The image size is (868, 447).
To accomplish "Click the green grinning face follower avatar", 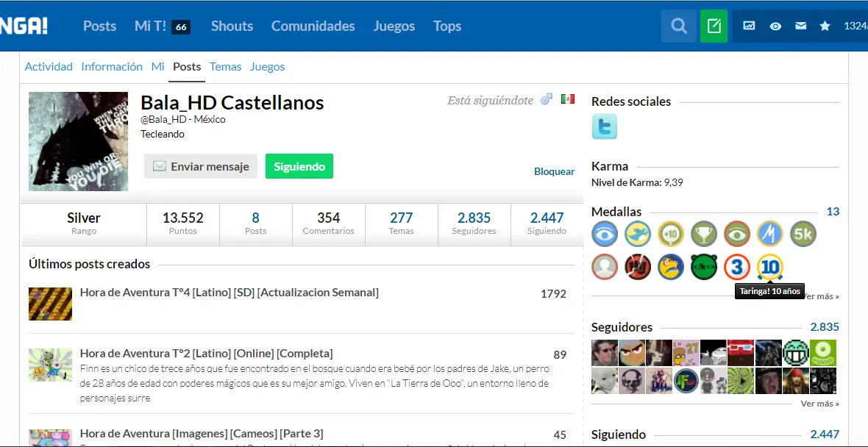I will click(795, 353).
